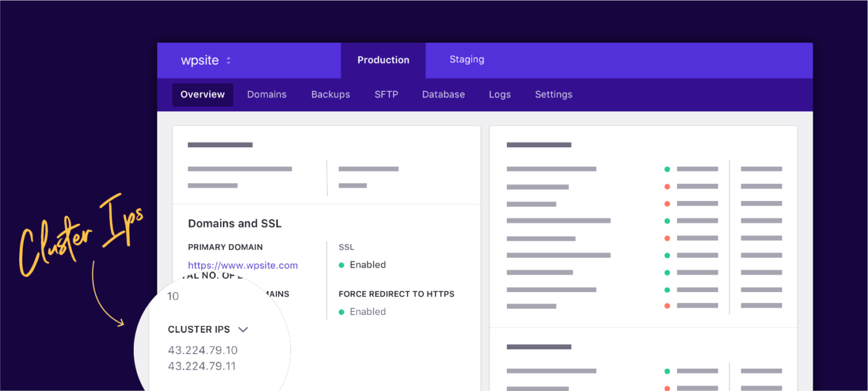View the Logs section
The width and height of the screenshot is (868, 391).
[x=500, y=94]
